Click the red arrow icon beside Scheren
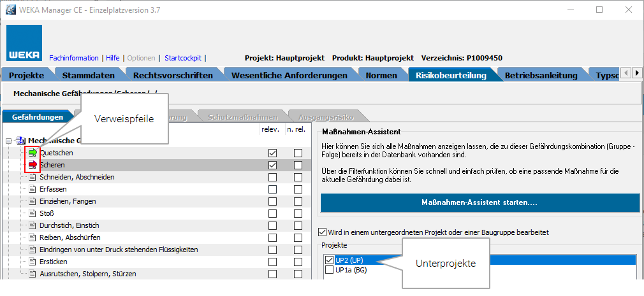 click(x=33, y=166)
